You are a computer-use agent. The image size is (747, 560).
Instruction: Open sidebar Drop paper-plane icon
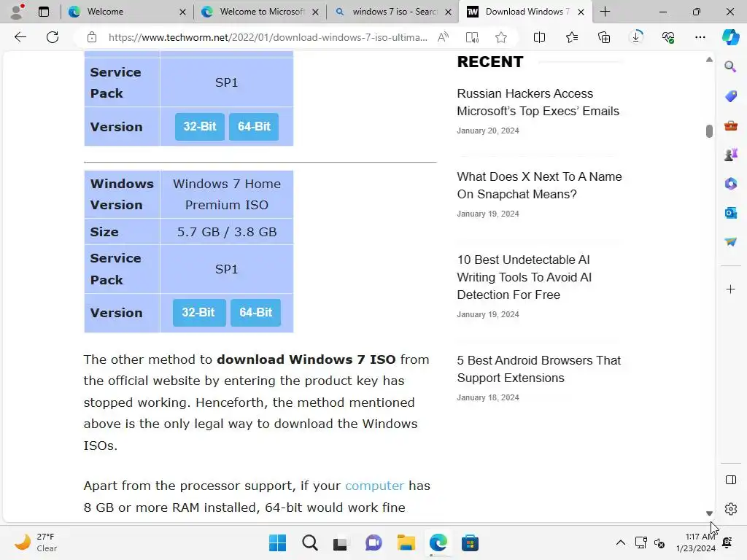730,242
